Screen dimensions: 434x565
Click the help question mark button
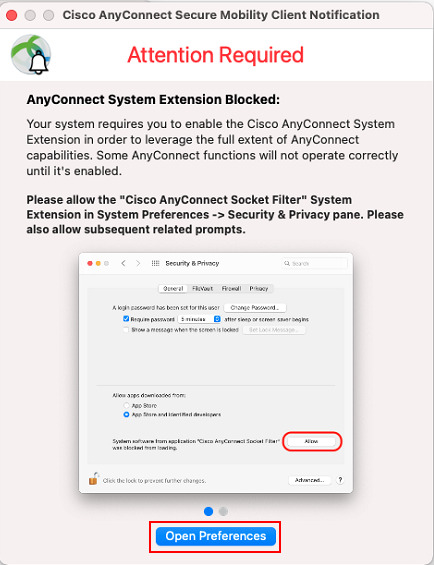(x=340, y=480)
